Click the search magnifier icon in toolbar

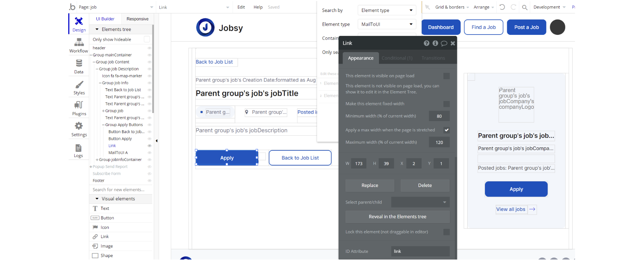[524, 7]
